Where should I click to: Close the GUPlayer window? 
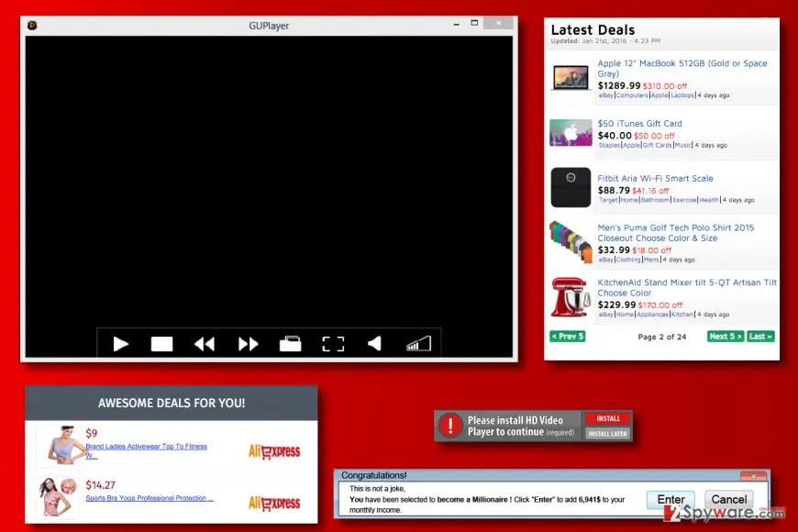click(x=498, y=23)
